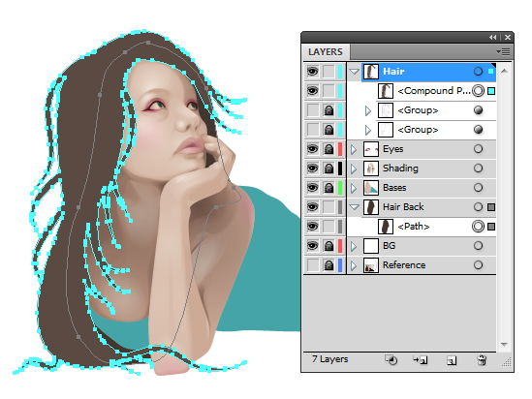532x399 pixels.
Task: Hide the Bases layer visibility
Action: click(x=313, y=188)
